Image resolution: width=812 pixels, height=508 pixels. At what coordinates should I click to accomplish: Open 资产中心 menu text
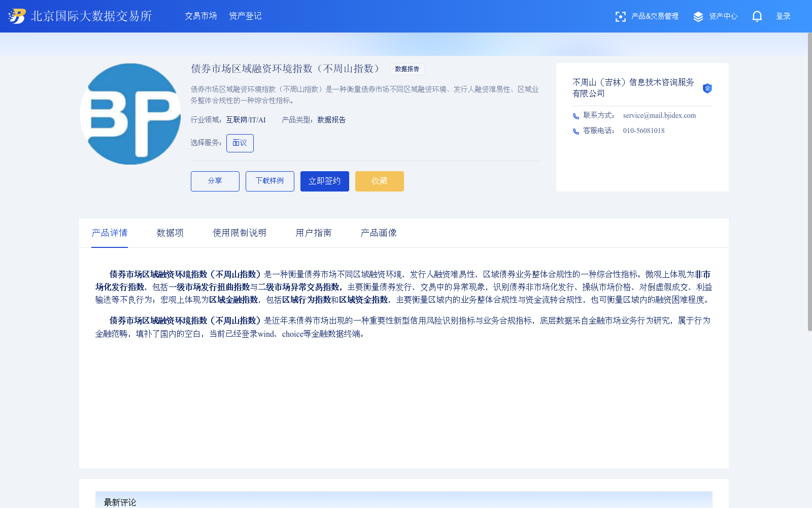pyautogui.click(x=723, y=16)
